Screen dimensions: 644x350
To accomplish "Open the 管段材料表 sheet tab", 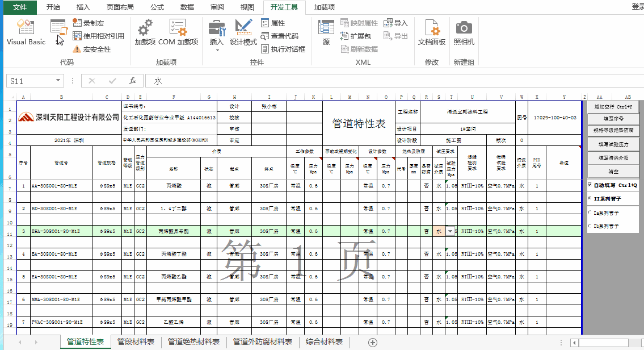I will (136, 342).
